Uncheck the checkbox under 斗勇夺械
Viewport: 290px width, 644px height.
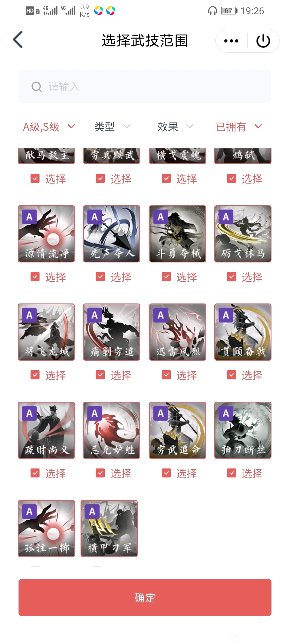166,277
